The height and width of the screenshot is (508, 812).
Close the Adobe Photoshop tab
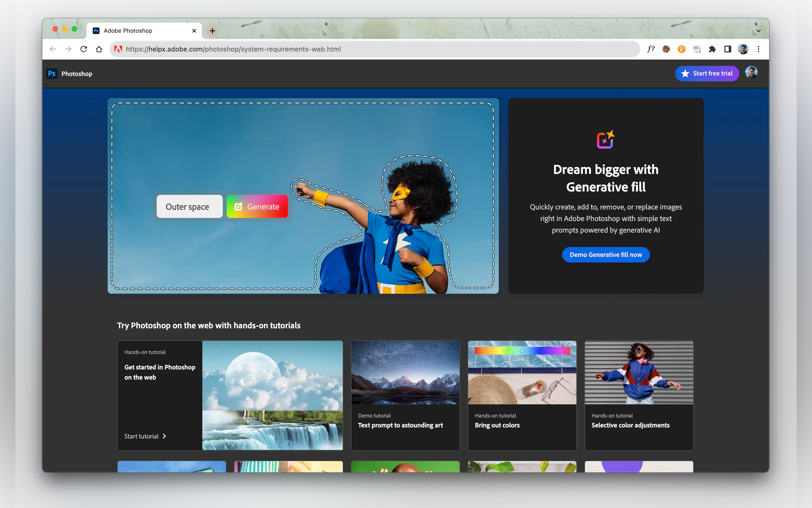tap(194, 31)
